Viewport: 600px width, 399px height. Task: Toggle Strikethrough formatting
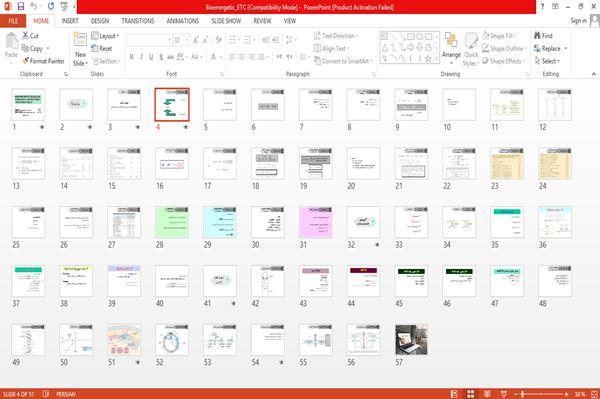click(x=171, y=57)
